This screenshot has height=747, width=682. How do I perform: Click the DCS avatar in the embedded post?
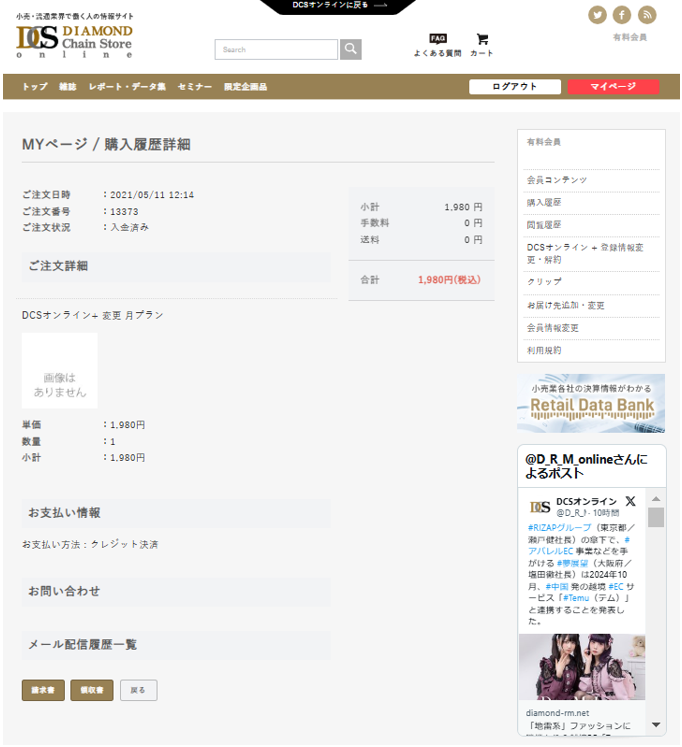(539, 506)
